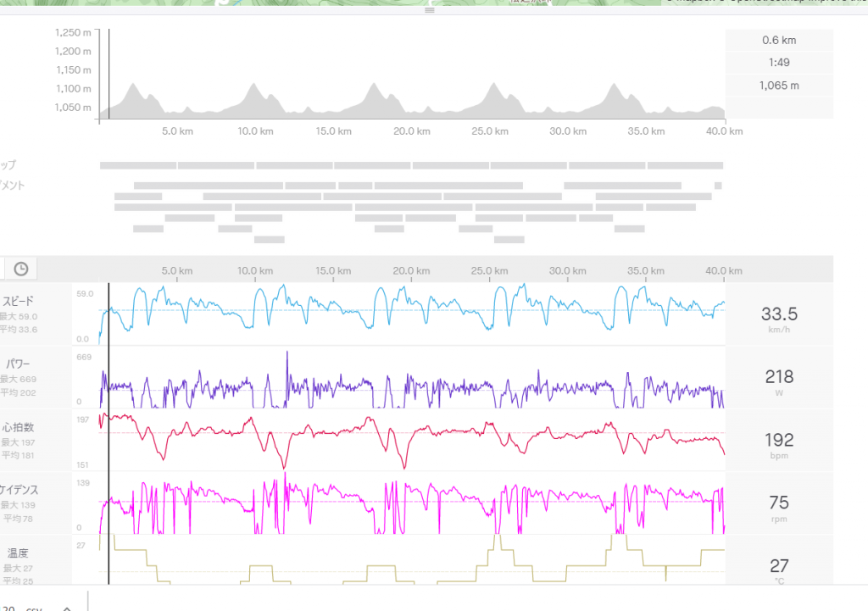
Task: Expand the csv download chevron in the download bar
Action: (x=67, y=608)
